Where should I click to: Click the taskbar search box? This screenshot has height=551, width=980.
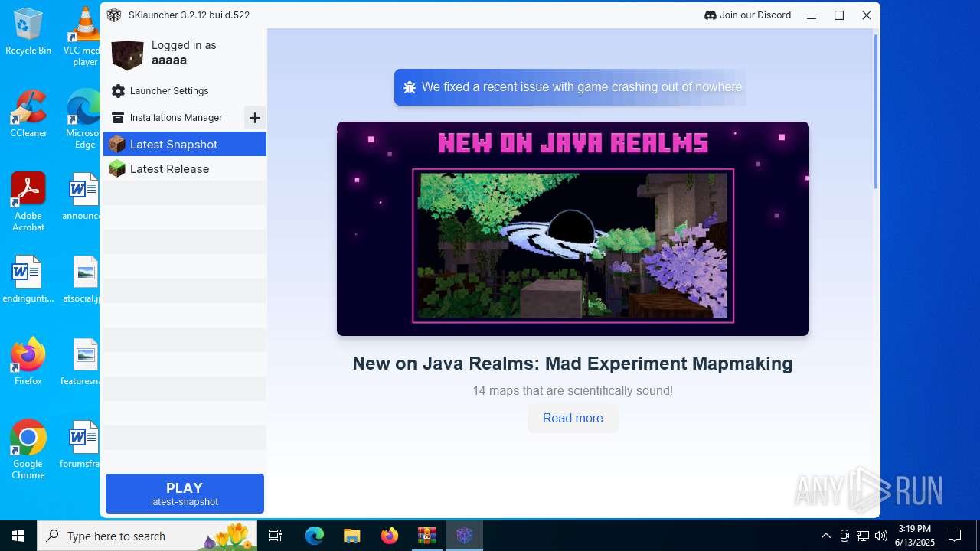[x=148, y=536]
